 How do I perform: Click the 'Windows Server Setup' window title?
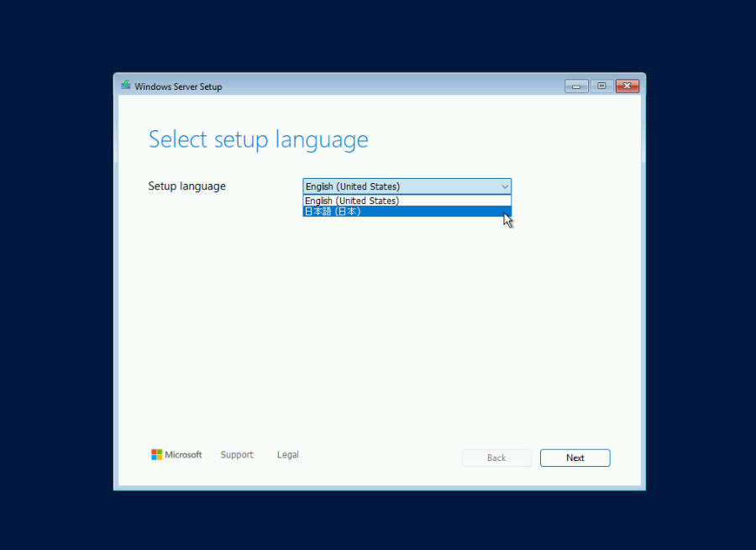click(x=178, y=86)
